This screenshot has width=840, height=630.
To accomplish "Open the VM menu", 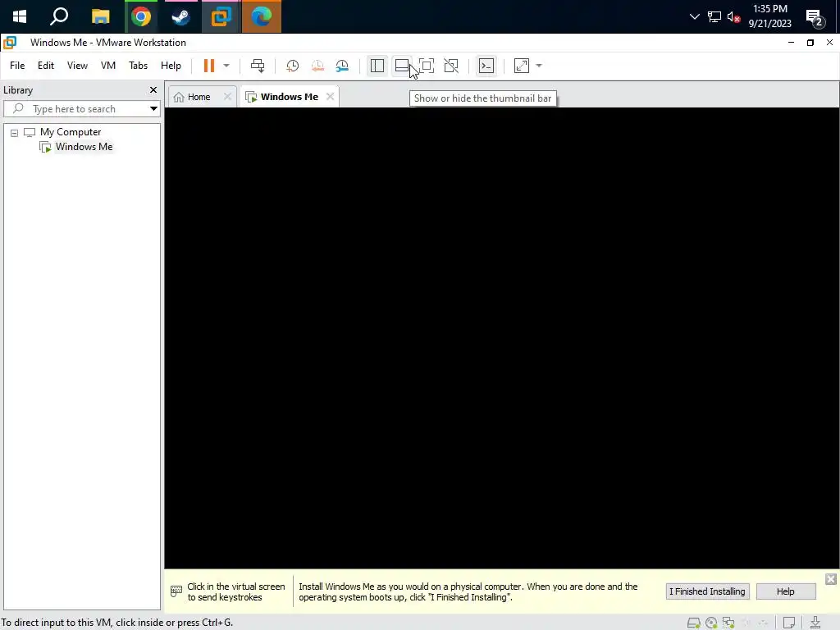I will 108,66.
